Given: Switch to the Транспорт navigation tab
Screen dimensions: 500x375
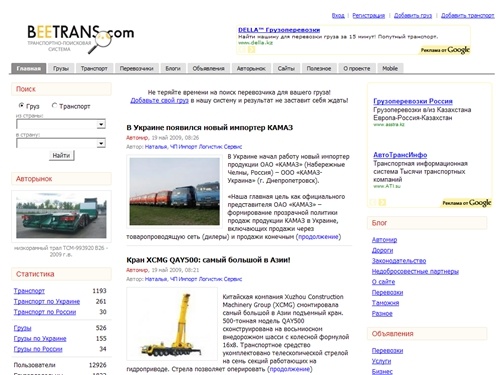Looking at the screenshot, I should [94, 68].
